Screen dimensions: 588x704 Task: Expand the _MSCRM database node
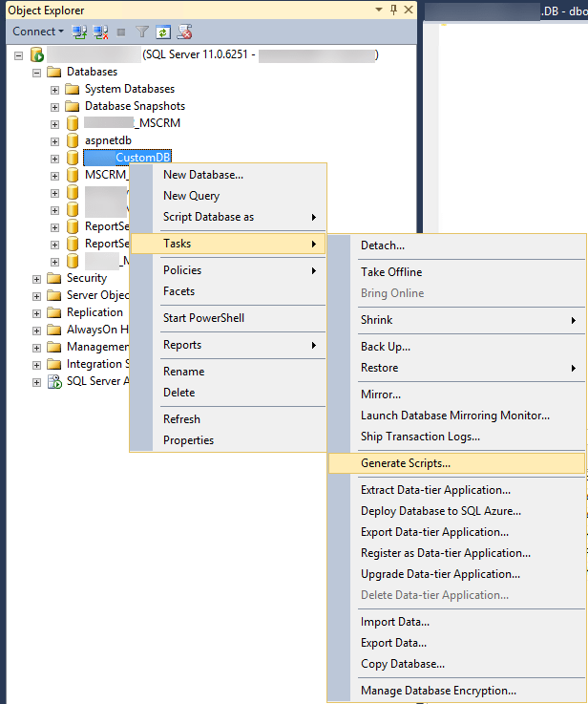[x=54, y=124]
